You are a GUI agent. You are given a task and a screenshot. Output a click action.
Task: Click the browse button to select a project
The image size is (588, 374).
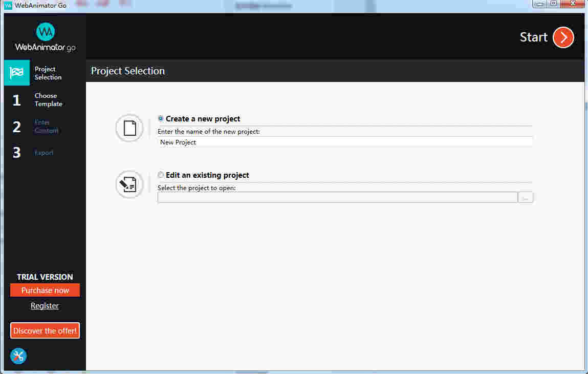point(526,197)
